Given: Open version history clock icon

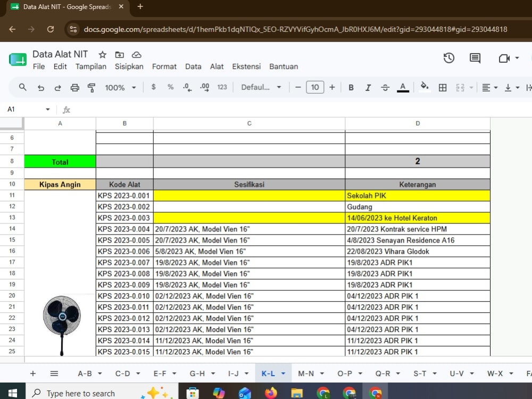Looking at the screenshot, I should pyautogui.click(x=448, y=58).
